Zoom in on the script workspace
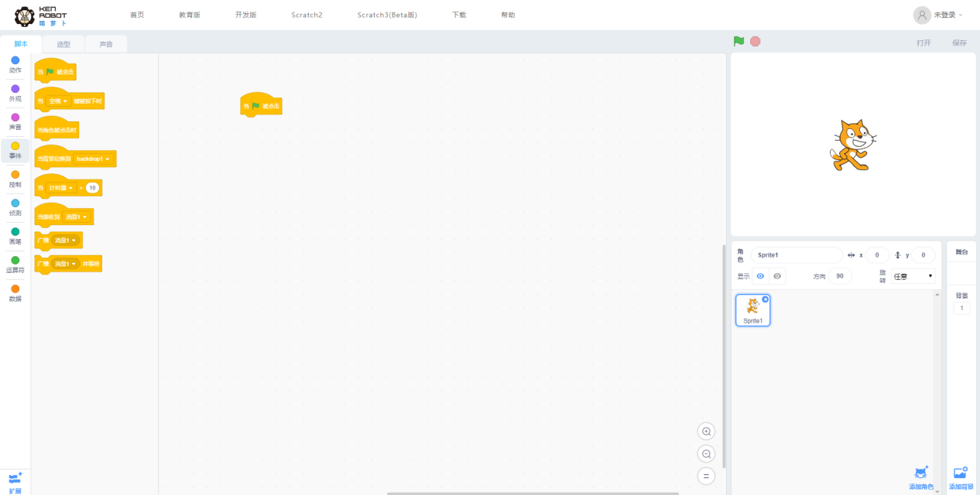The image size is (980, 495). coord(706,432)
